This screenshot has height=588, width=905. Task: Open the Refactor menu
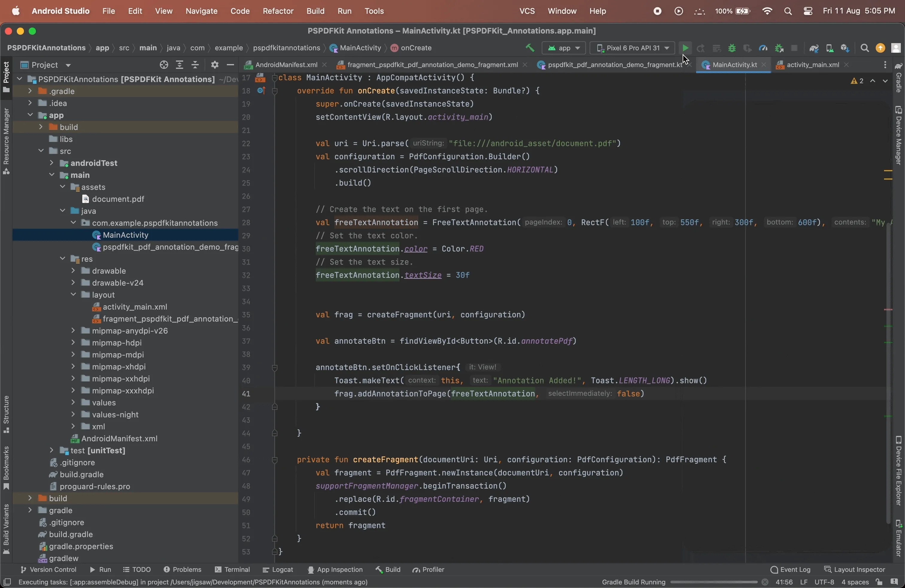coord(278,11)
